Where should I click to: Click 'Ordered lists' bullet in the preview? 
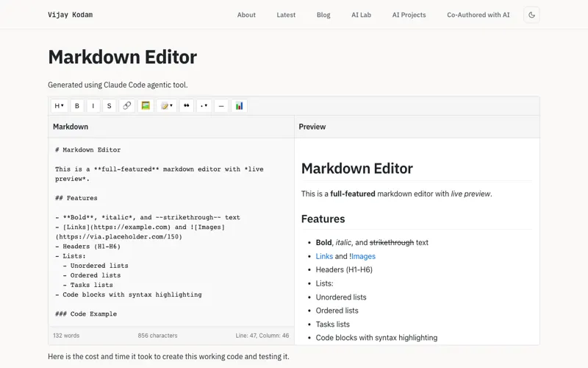coord(337,311)
